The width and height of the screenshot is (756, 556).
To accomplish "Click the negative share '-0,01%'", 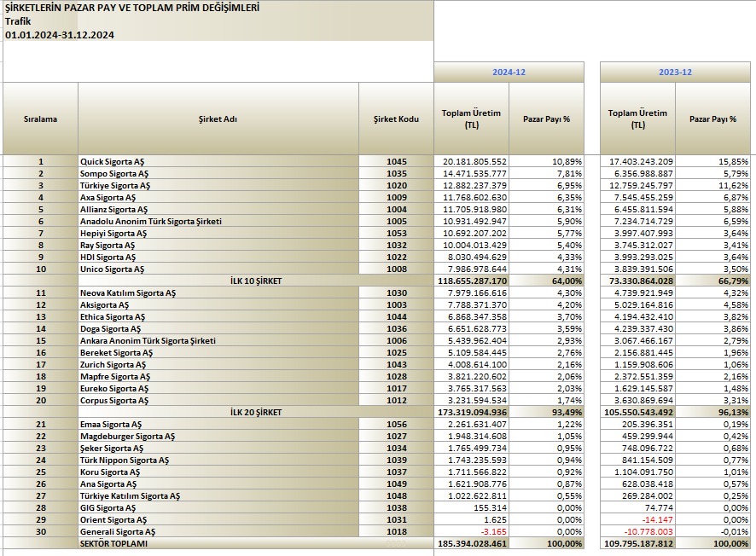I will tap(712, 531).
